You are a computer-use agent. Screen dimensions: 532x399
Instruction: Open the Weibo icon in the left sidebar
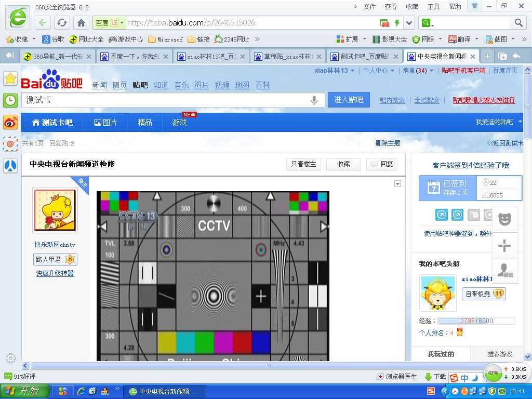[10, 123]
